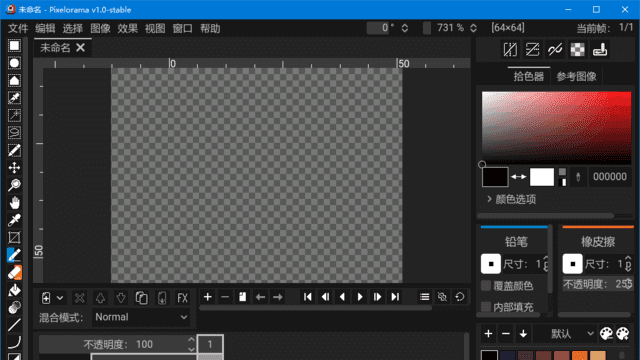Open the 默认 palette dropdown

point(566,333)
